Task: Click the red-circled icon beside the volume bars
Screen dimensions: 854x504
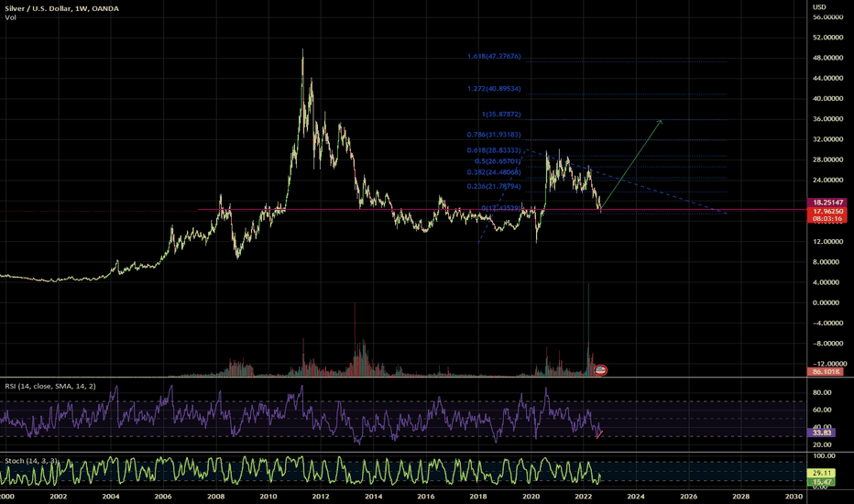Action: 600,370
